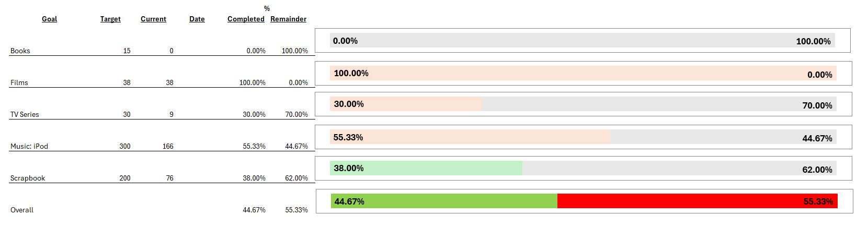
Task: Click the green completed segment of Overall bar
Action: 444,201
